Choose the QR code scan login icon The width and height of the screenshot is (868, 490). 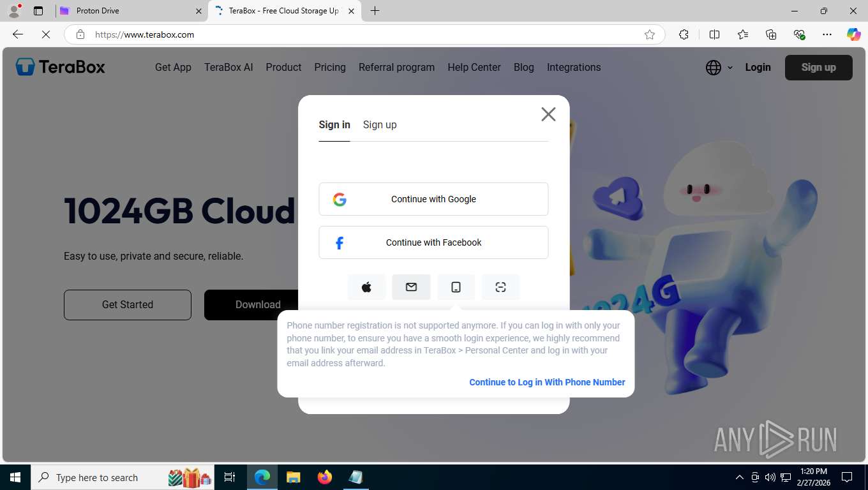(500, 287)
